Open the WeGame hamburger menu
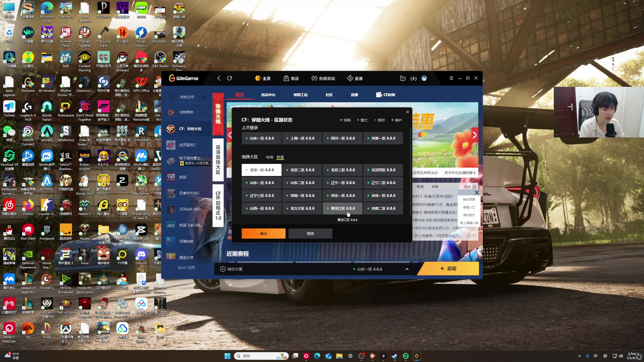644x362 pixels. coord(451,78)
